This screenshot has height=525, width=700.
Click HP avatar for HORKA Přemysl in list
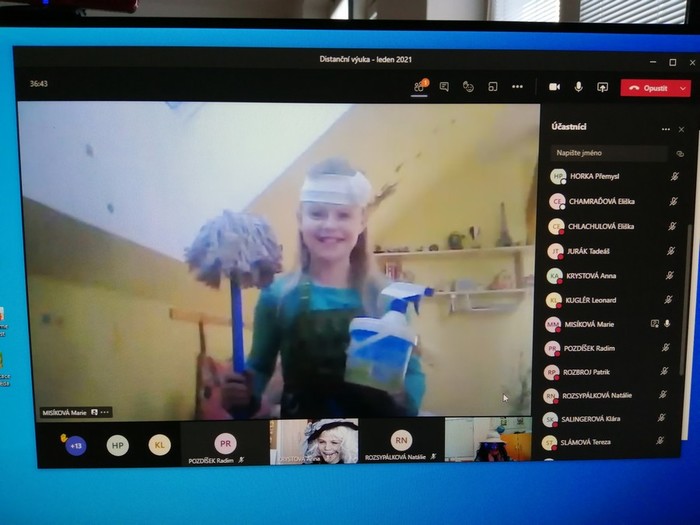[x=558, y=176]
